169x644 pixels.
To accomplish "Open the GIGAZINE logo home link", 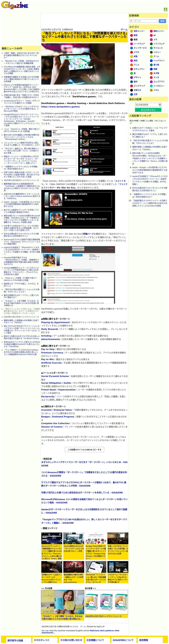I will tap(14, 5).
